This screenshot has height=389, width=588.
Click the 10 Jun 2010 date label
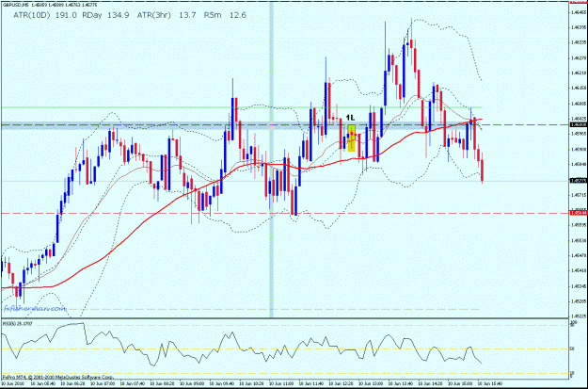click(x=11, y=384)
